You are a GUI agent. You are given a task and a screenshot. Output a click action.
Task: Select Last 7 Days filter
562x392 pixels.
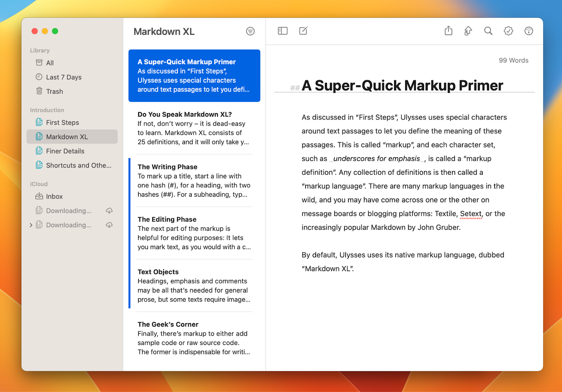[72, 77]
